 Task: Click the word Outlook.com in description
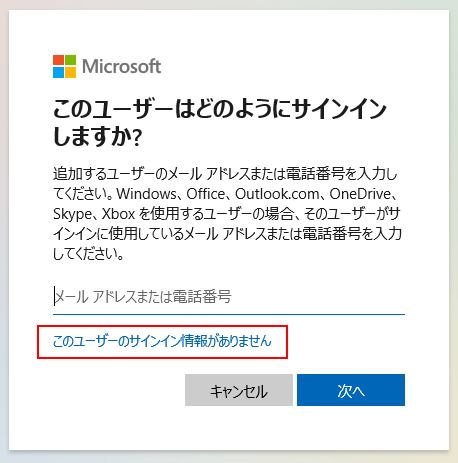pyautogui.click(x=277, y=194)
